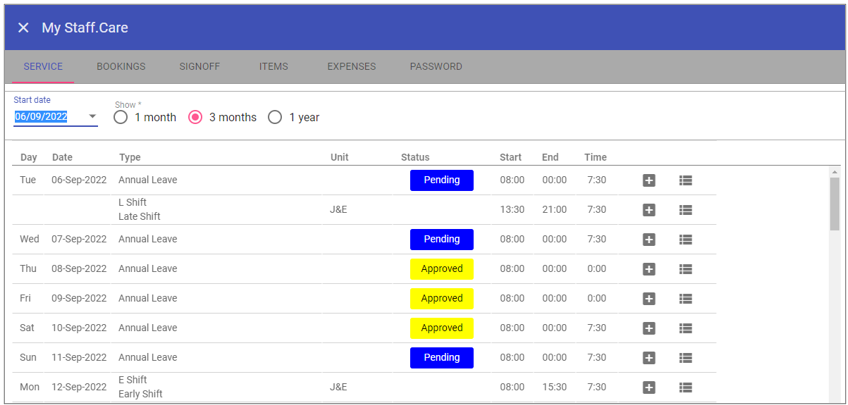Click plus icon for Wed 07-Sep-2022 row

pyautogui.click(x=649, y=240)
